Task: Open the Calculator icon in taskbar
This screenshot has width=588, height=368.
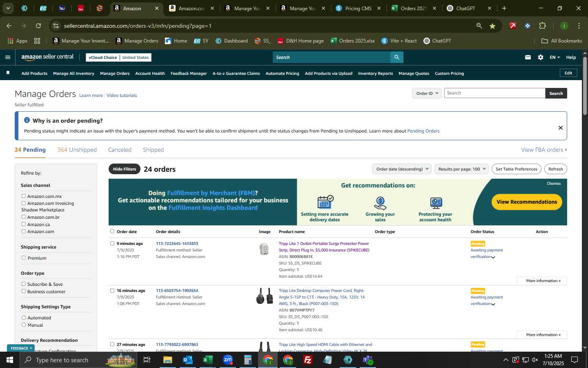Action: 248,360
